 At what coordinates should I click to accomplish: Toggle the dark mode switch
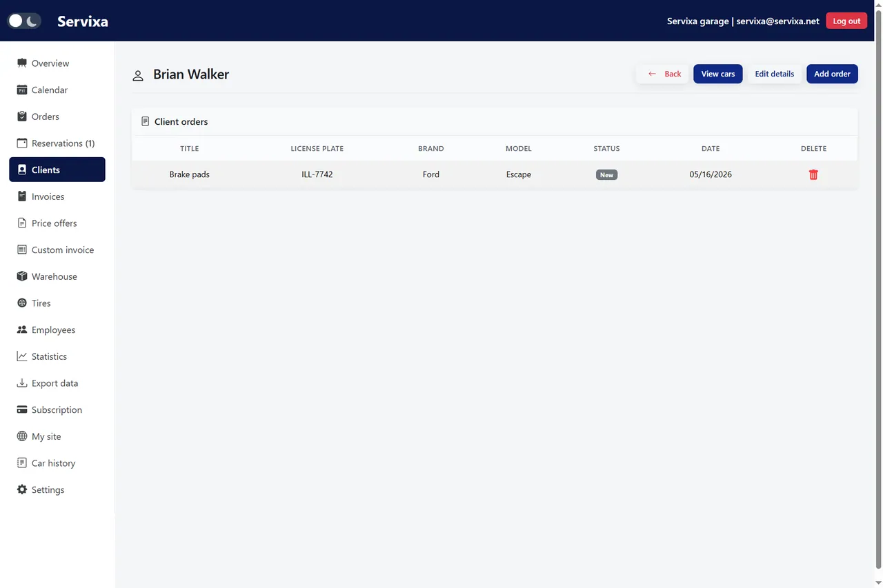coord(24,21)
